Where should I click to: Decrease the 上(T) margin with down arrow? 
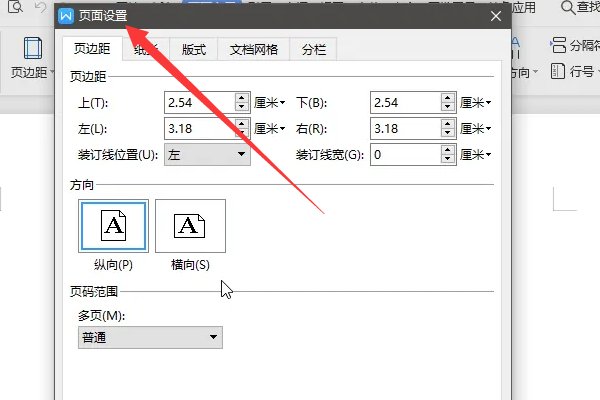(241, 107)
